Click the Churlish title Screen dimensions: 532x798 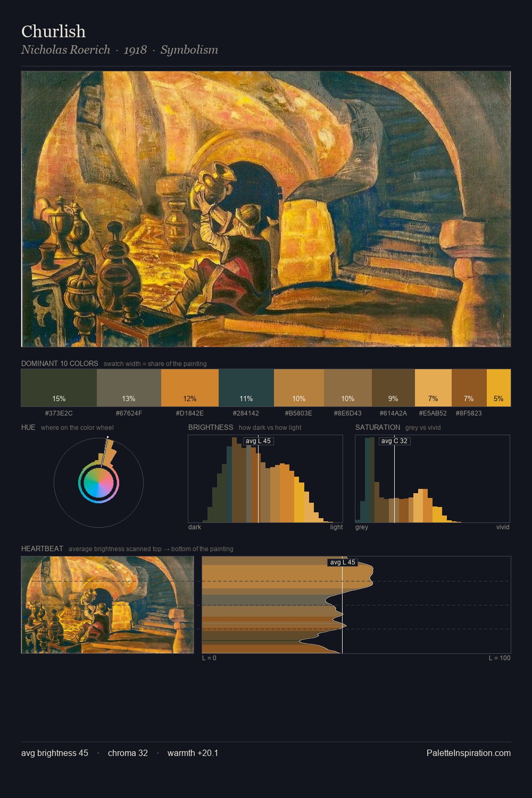[53, 31]
